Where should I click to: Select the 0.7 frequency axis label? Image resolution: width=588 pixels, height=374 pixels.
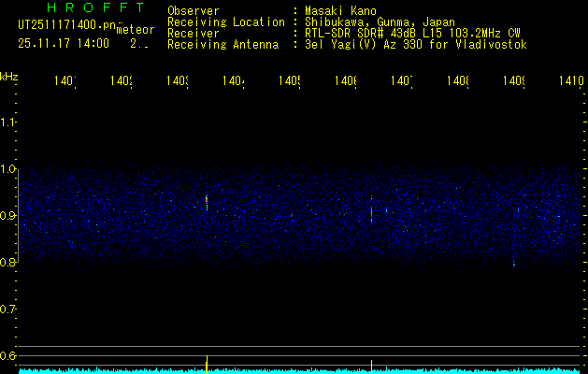8,309
